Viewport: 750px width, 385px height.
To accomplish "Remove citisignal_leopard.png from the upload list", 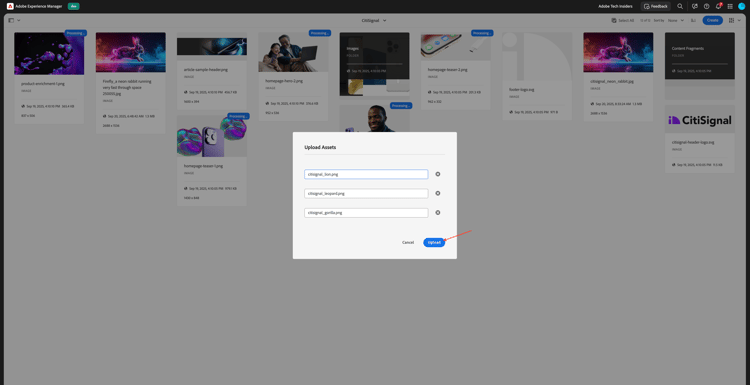I will click(438, 193).
